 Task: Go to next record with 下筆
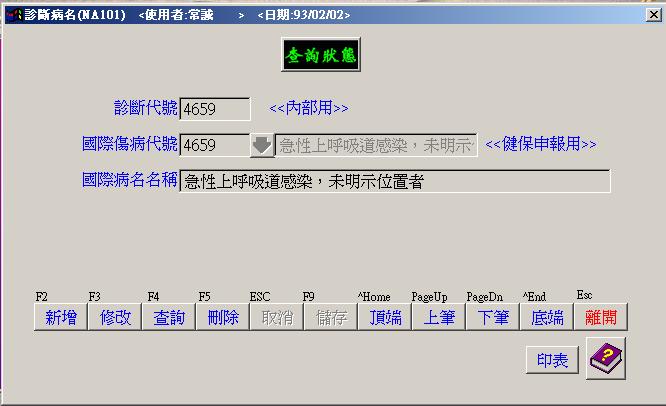coord(493,318)
